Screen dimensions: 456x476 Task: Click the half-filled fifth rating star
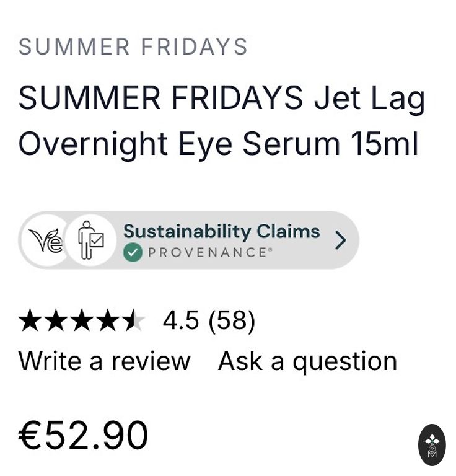133,321
